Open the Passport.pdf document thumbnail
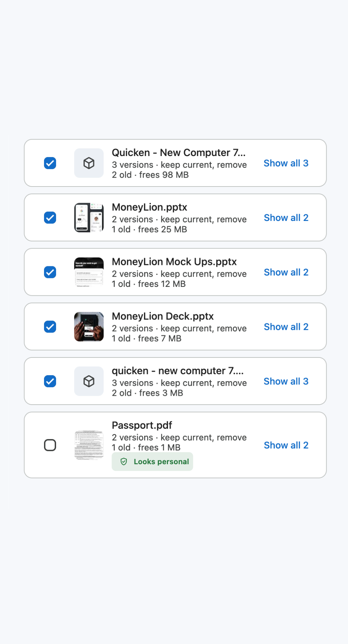The height and width of the screenshot is (644, 348). pyautogui.click(x=89, y=445)
